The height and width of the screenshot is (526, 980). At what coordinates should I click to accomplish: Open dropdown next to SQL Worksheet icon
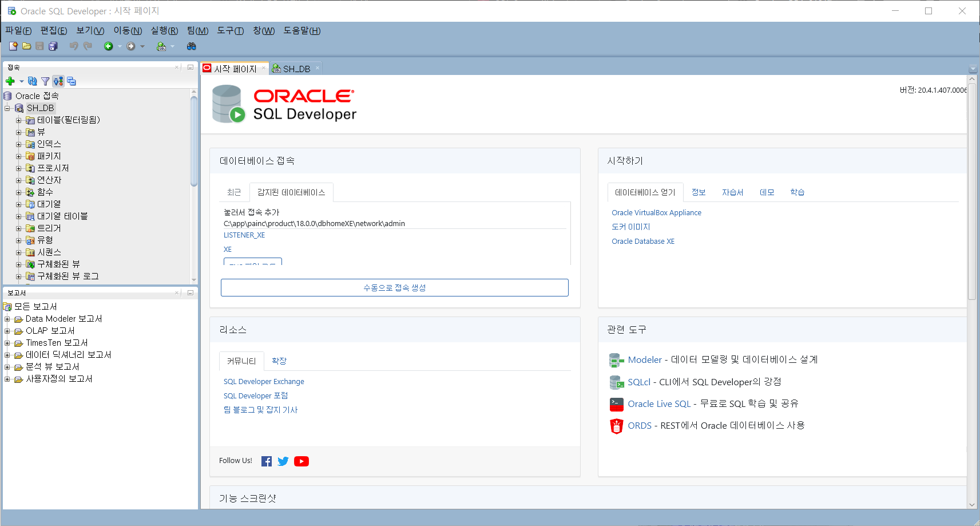(172, 46)
